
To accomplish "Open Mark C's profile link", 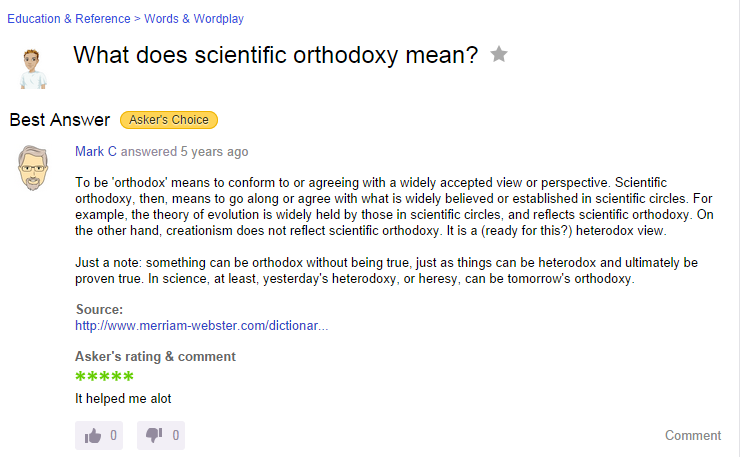I will (97, 152).
